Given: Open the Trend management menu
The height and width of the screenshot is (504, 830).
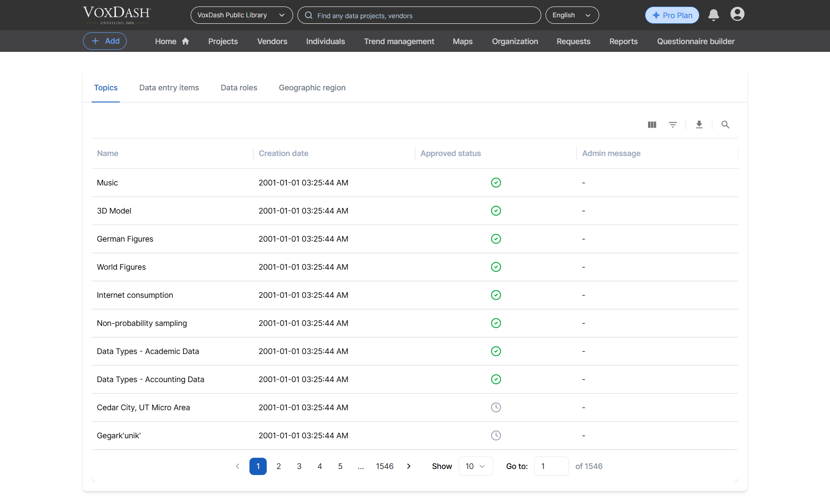Looking at the screenshot, I should 399,41.
